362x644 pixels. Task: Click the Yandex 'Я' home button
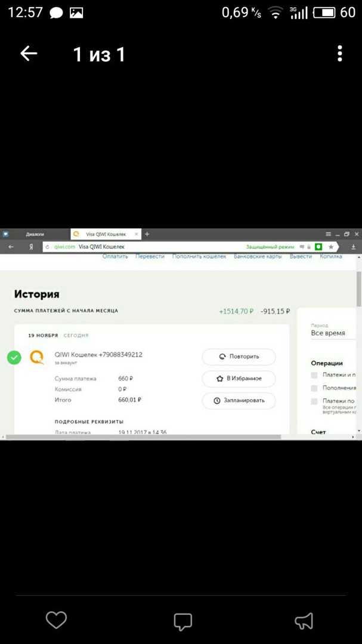31,246
